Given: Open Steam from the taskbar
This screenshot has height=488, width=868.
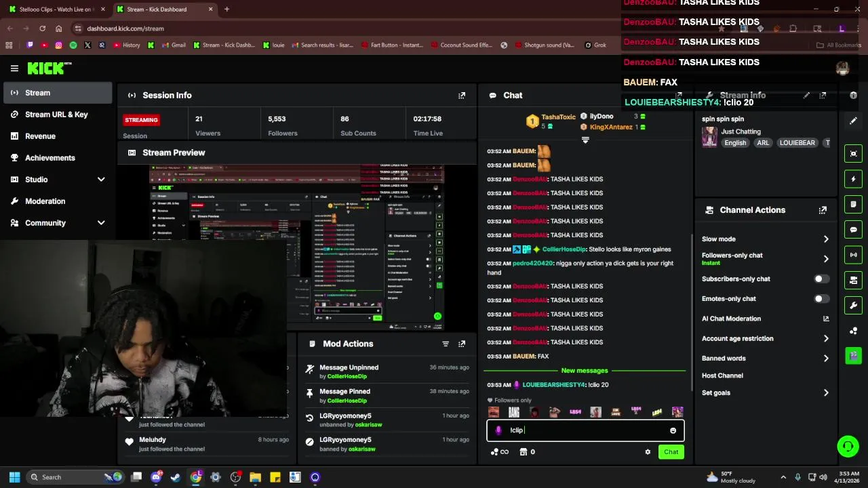Looking at the screenshot, I should 176,477.
